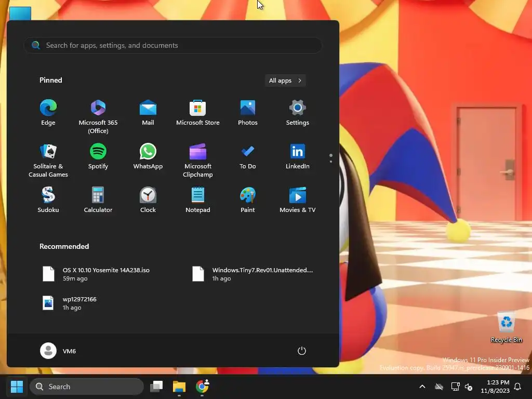Open Microsoft Clipchamp
The height and width of the screenshot is (399, 532).
click(x=198, y=160)
